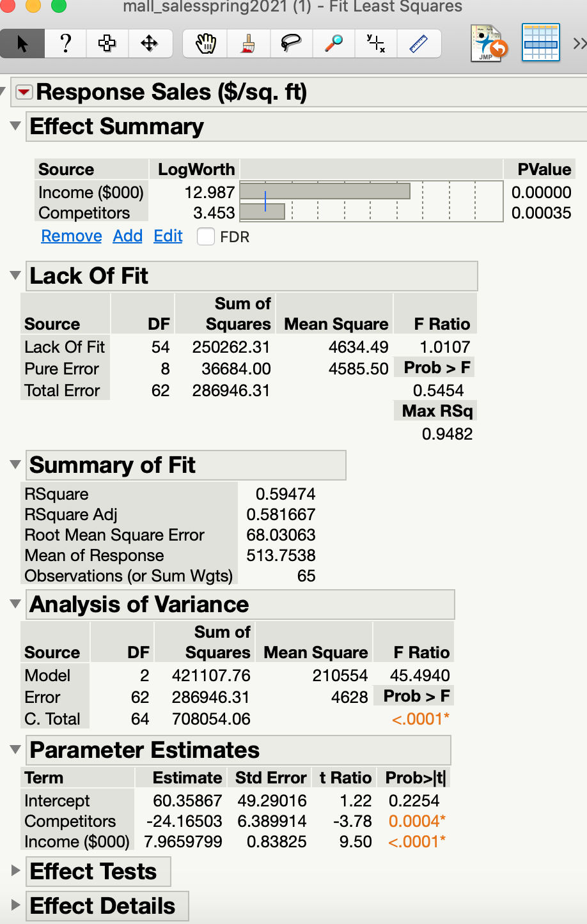This screenshot has height=924, width=587.
Task: Choose the lasso selection tool
Action: tap(291, 43)
